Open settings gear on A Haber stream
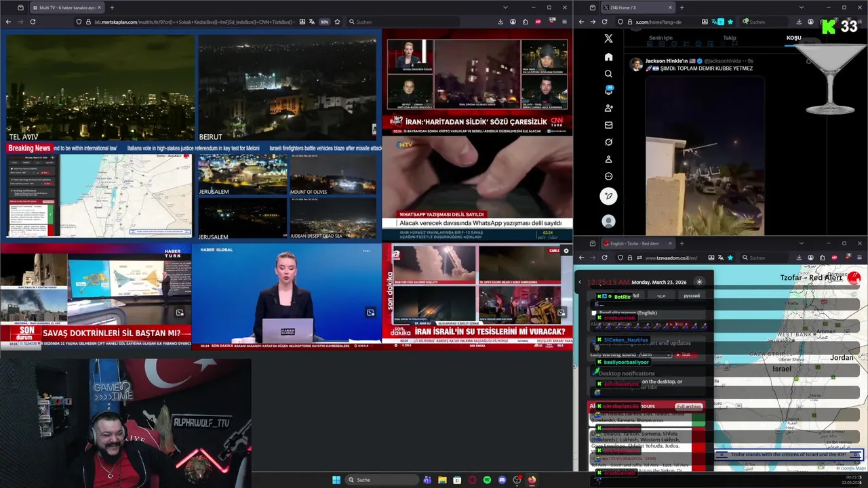 coord(566,251)
